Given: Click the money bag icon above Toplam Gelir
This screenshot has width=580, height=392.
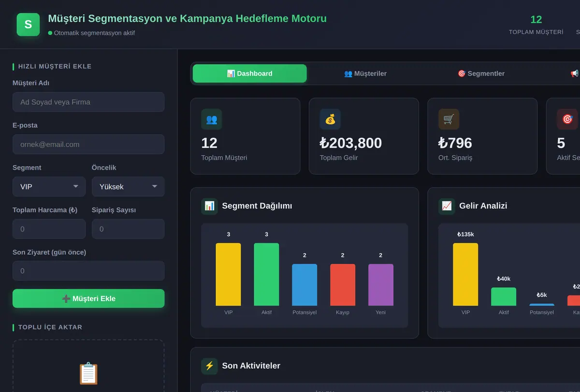Looking at the screenshot, I should tap(330, 119).
